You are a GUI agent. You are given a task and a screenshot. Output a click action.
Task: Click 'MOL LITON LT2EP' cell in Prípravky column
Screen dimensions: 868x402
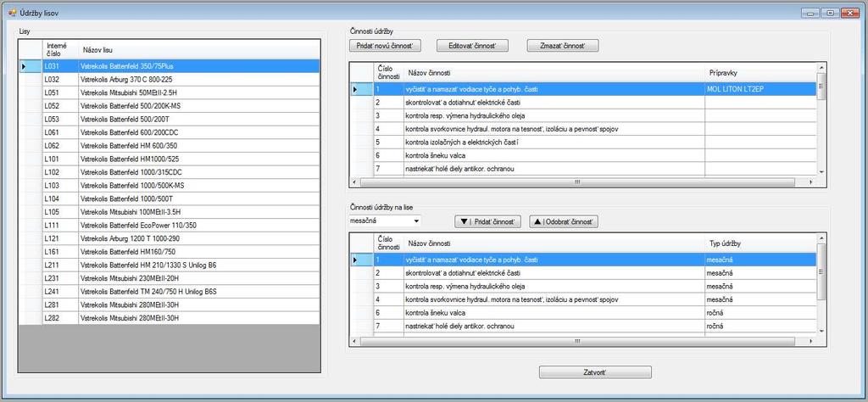[760, 89]
